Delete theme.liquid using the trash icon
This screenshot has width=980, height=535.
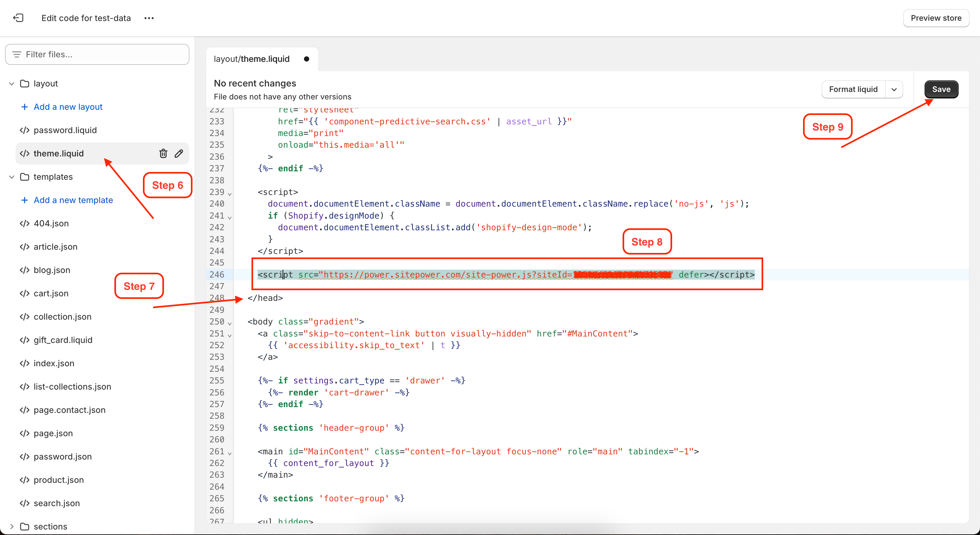(163, 153)
